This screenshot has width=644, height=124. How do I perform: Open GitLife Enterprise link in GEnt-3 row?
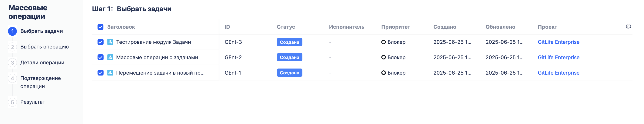point(558,42)
